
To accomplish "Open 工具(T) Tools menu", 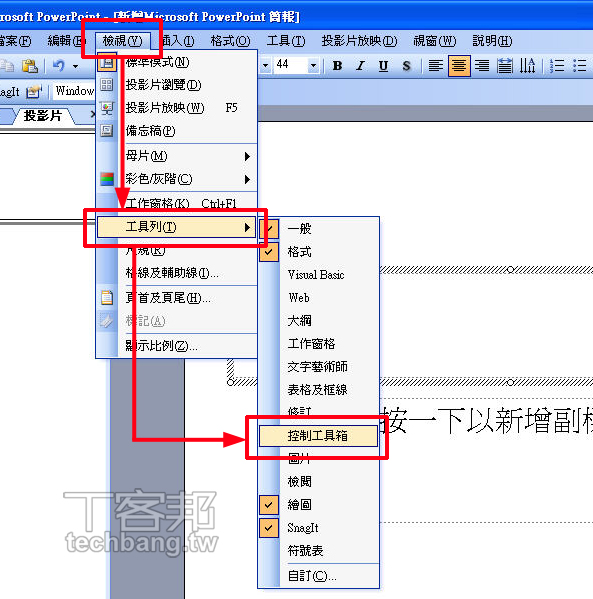I will (286, 40).
